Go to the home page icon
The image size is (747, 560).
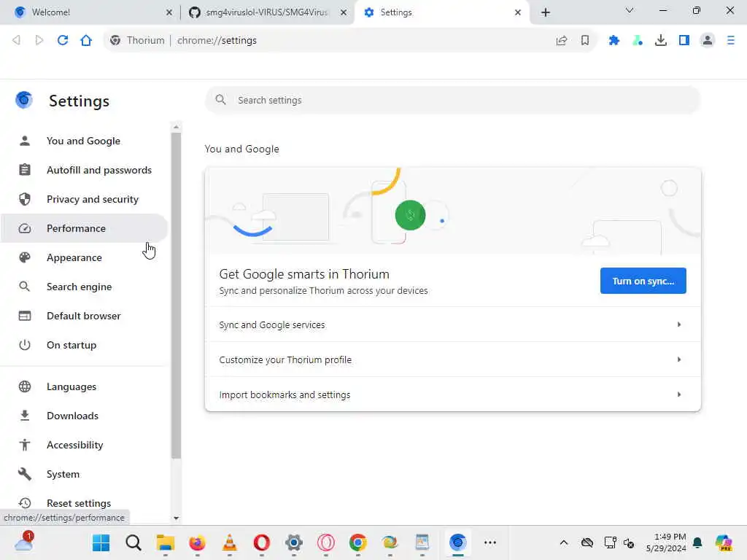pos(86,41)
